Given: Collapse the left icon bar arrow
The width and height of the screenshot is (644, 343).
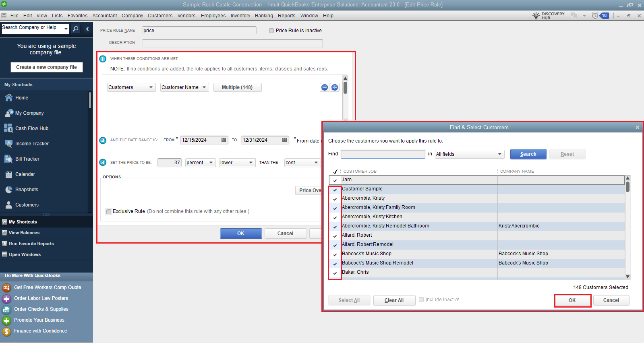Looking at the screenshot, I should [87, 29].
